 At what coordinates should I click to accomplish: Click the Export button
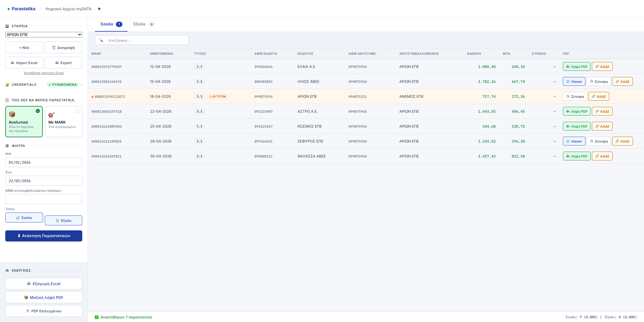click(64, 63)
